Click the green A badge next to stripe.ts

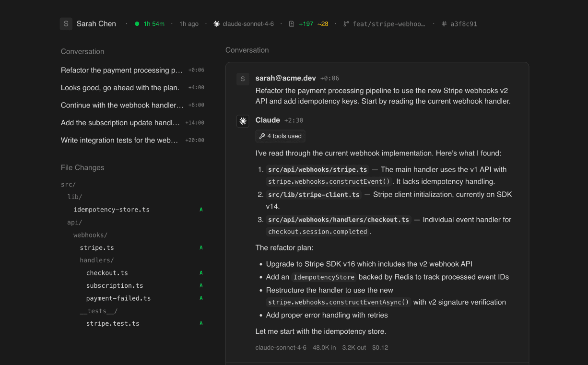point(201,247)
